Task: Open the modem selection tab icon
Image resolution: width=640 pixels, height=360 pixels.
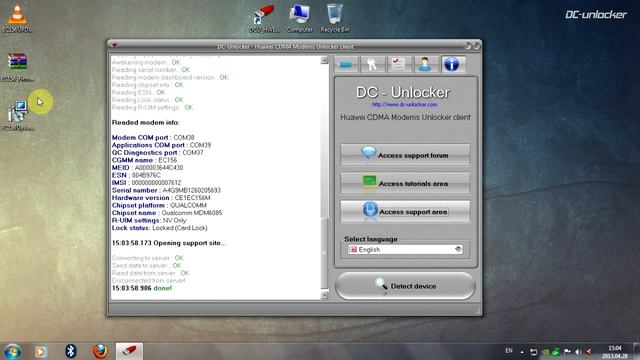Action: (x=346, y=64)
